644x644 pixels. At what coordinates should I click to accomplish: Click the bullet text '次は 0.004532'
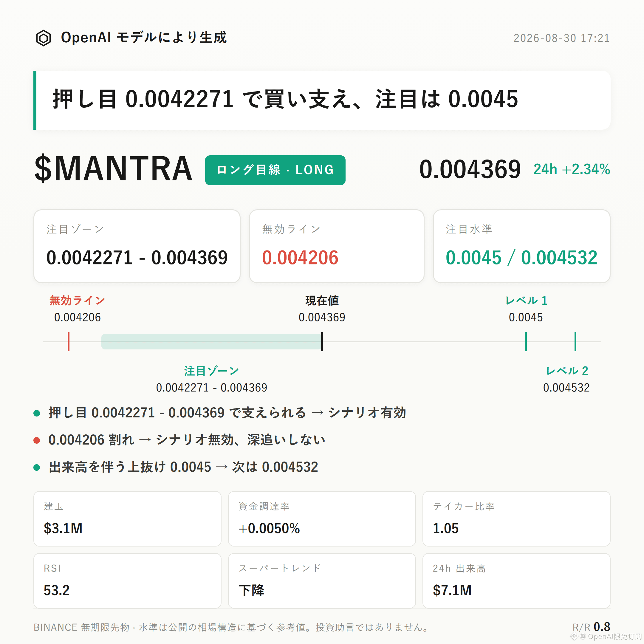pos(275,467)
